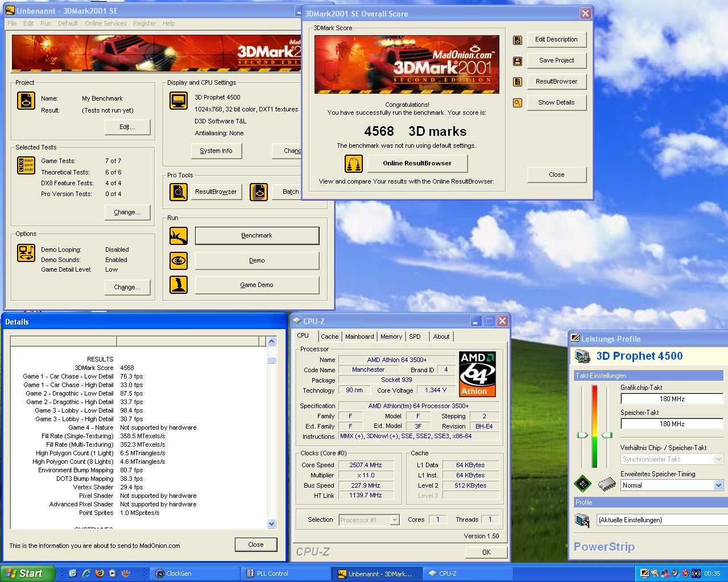Screen dimensions: 728x582
Task: Click the Selected Tests checklist icon
Action: point(26,165)
